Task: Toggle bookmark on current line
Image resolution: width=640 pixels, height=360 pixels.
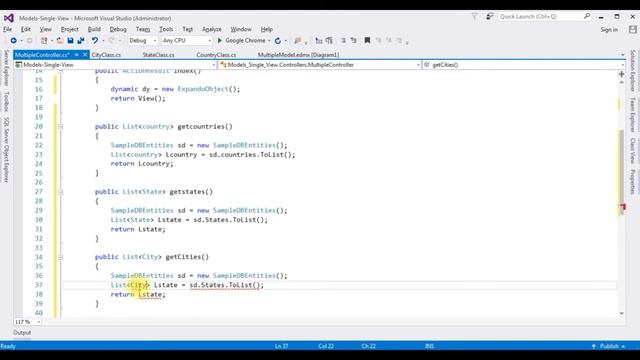Action: (x=367, y=40)
